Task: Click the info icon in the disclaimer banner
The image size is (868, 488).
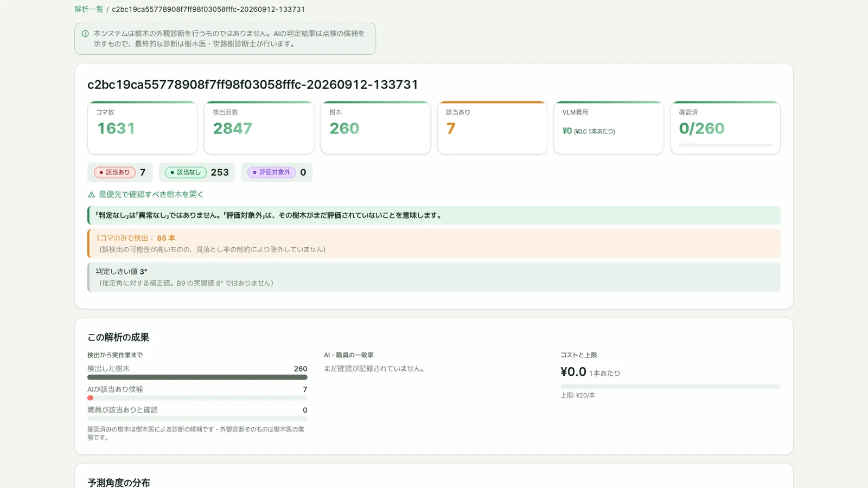Action: (85, 34)
